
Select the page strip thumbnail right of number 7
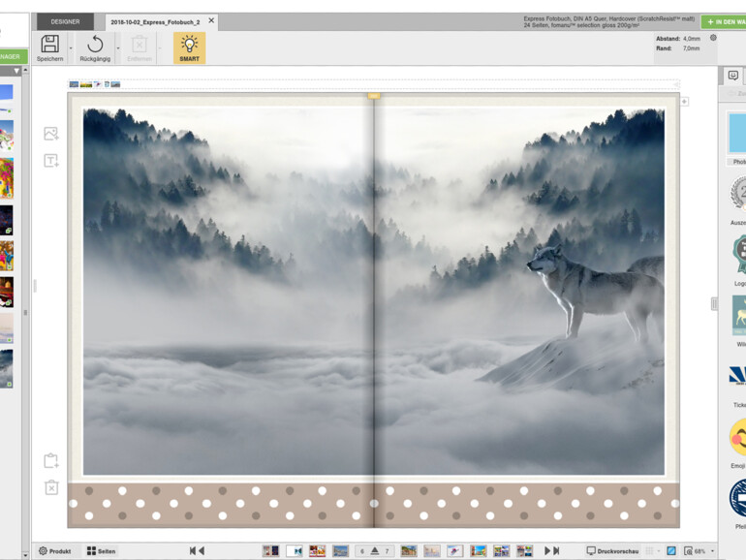tap(409, 551)
